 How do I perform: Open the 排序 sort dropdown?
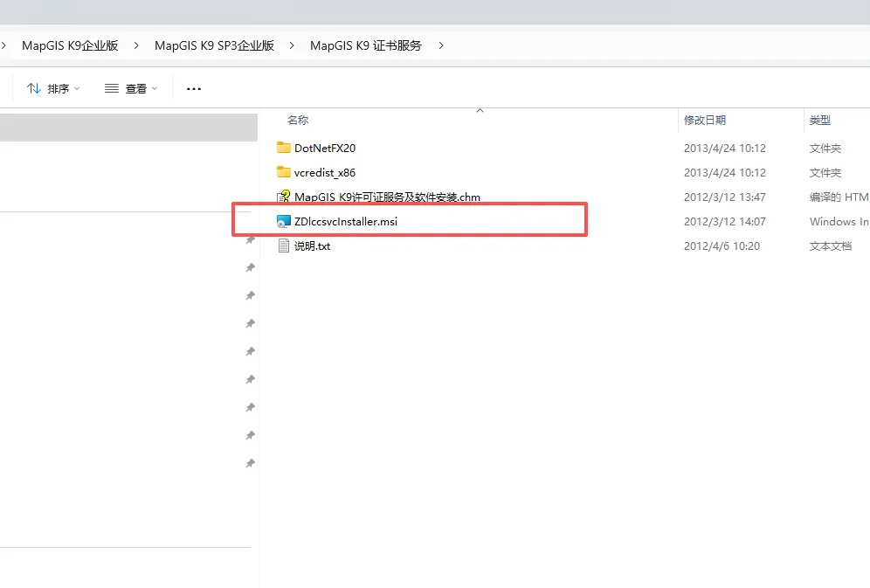pos(53,88)
